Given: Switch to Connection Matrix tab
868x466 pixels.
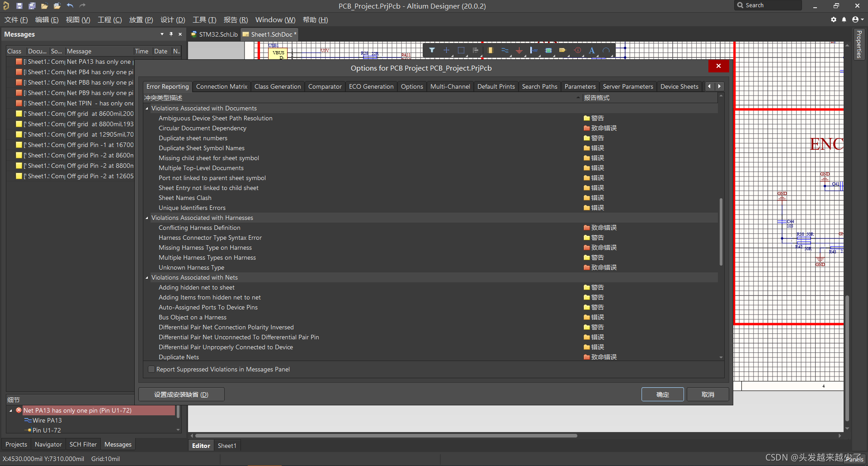Looking at the screenshot, I should [x=222, y=86].
